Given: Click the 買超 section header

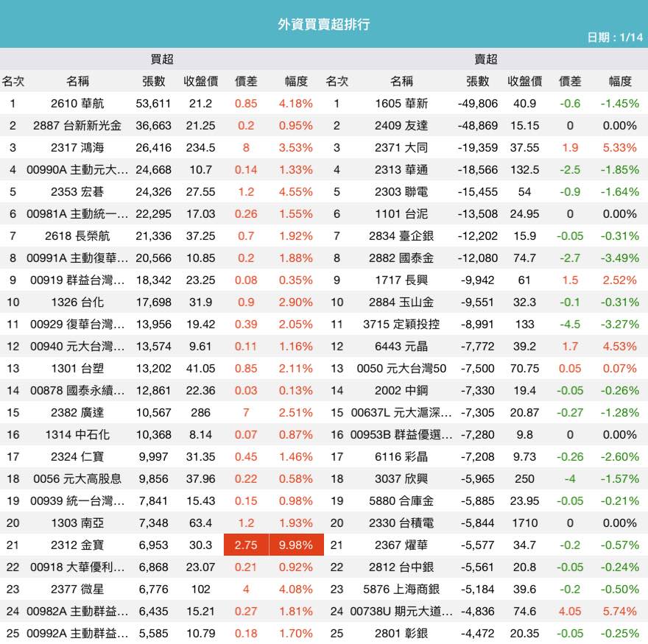Looking at the screenshot, I should click(x=161, y=59).
